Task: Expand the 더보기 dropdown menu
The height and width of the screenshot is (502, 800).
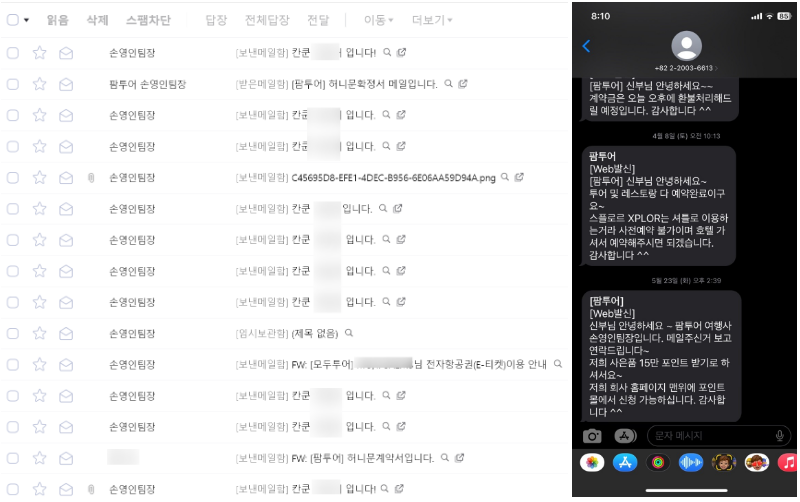Action: 432,20
